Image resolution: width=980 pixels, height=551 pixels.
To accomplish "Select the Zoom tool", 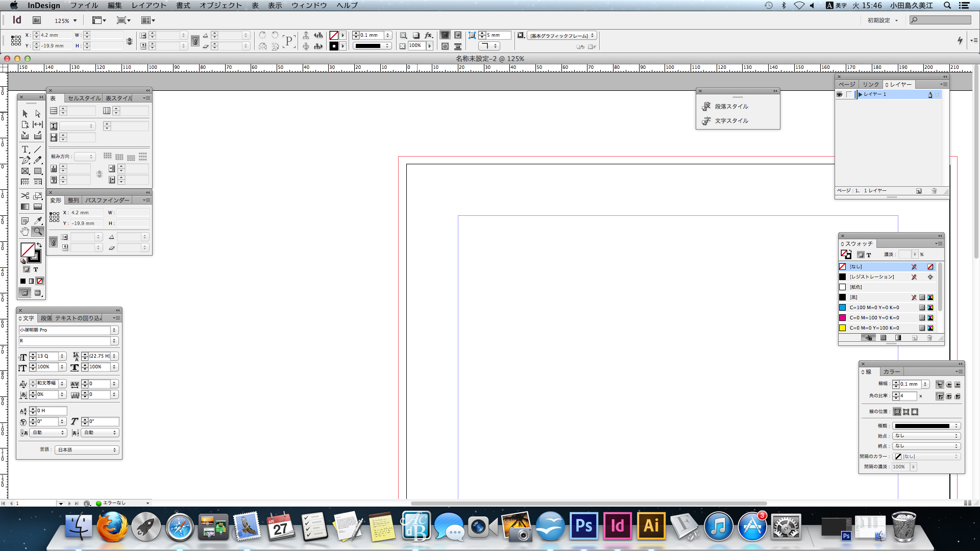I will click(x=38, y=232).
